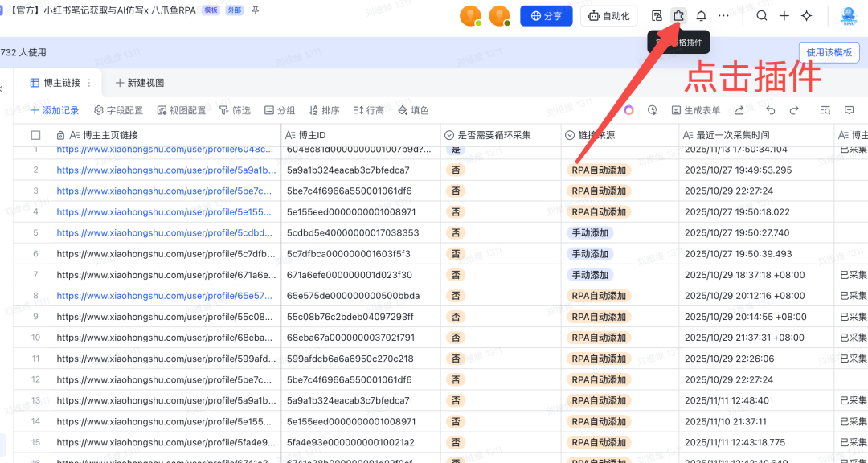Screen dimensions: 868x463
Task: Click the pin icon next to the document title
Action: click(253, 10)
